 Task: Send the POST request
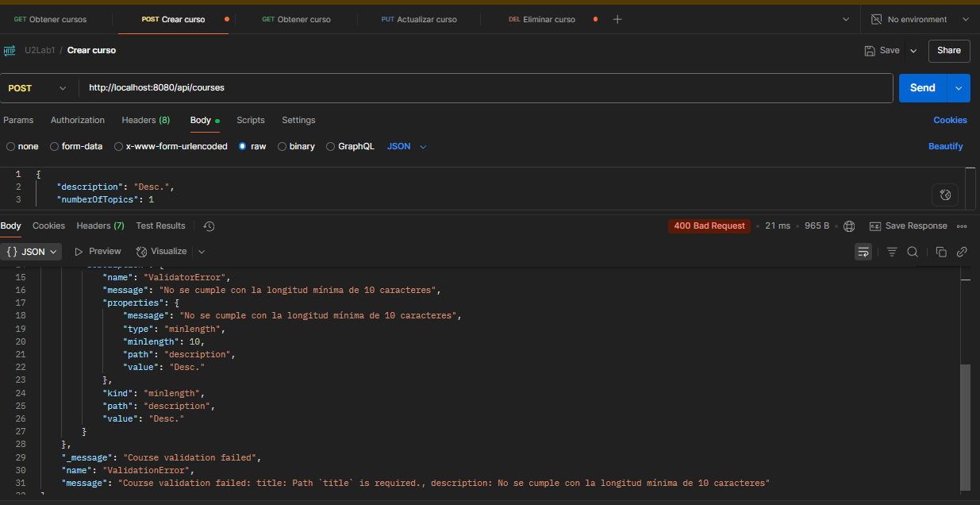tap(923, 88)
